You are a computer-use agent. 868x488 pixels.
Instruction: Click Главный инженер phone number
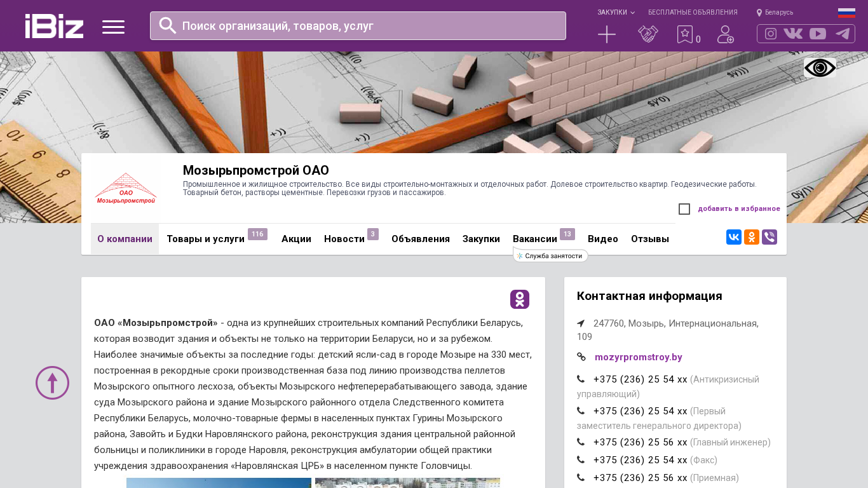pyautogui.click(x=641, y=442)
